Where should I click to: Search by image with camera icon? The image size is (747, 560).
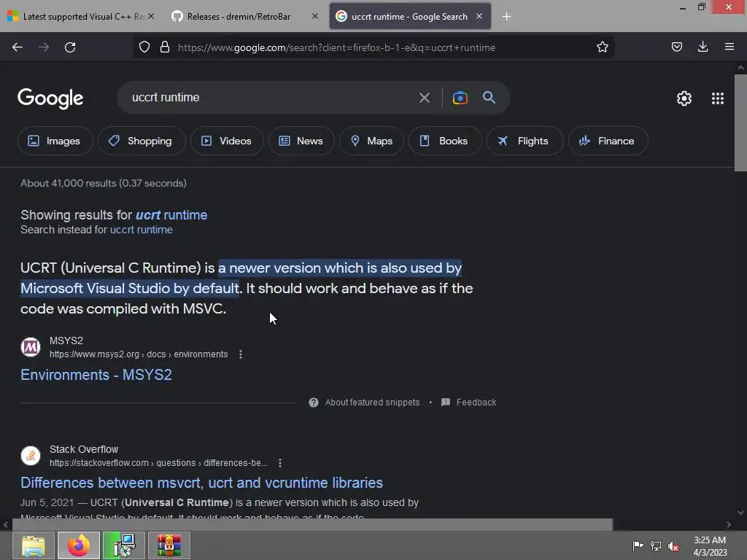[x=460, y=98]
